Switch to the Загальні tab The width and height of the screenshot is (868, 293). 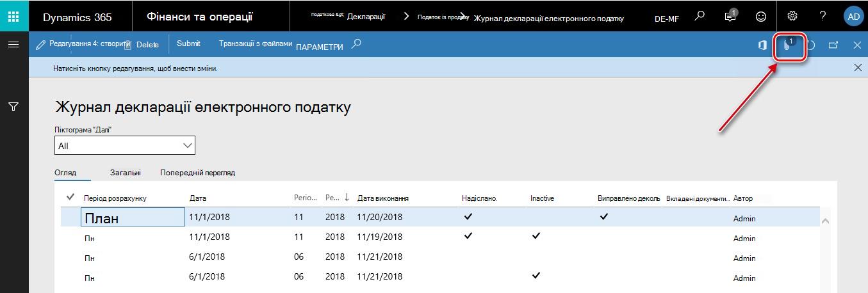(126, 173)
